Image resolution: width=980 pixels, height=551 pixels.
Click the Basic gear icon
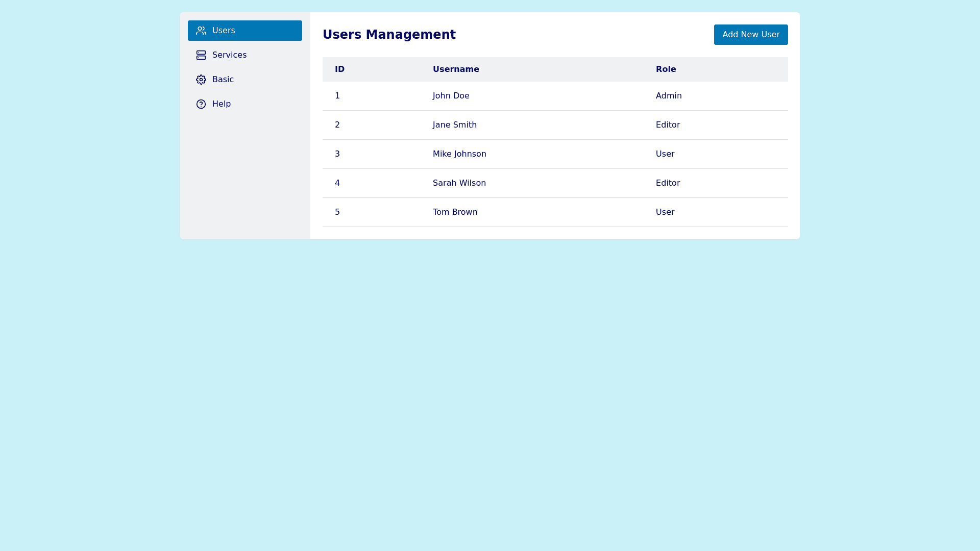pyautogui.click(x=201, y=80)
